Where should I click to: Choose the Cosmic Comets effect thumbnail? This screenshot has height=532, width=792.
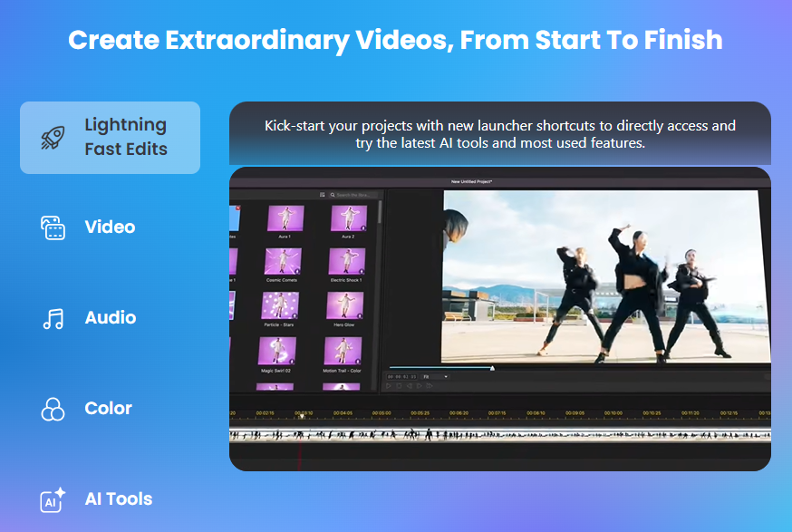283,261
